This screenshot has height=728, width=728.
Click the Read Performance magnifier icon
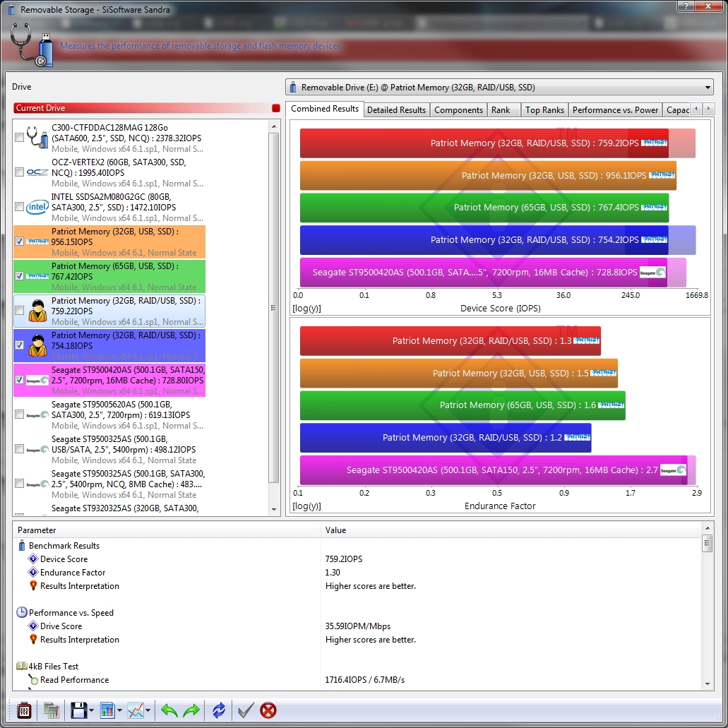pos(33,680)
